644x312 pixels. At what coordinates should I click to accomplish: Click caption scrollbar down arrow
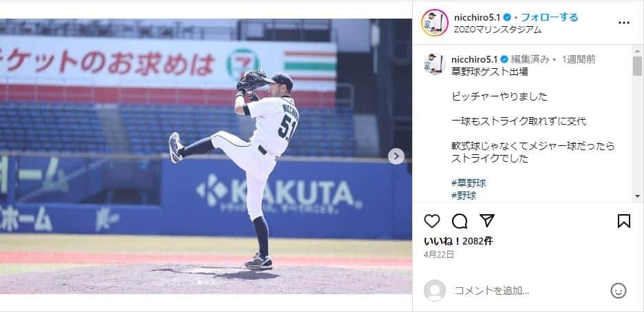637,196
